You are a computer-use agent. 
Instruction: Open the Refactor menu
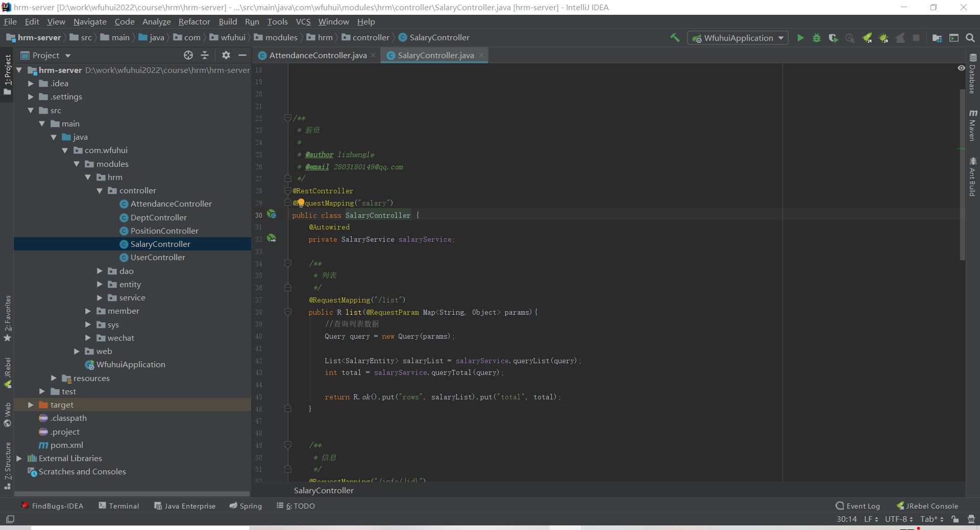pos(194,21)
